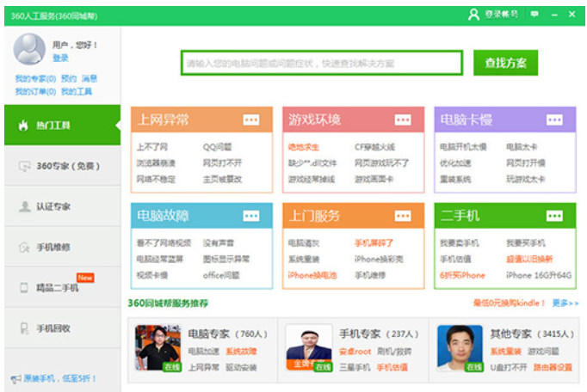The height and width of the screenshot is (392, 587).
Task: Select the 热门工具 flame icon
Action: (x=23, y=126)
